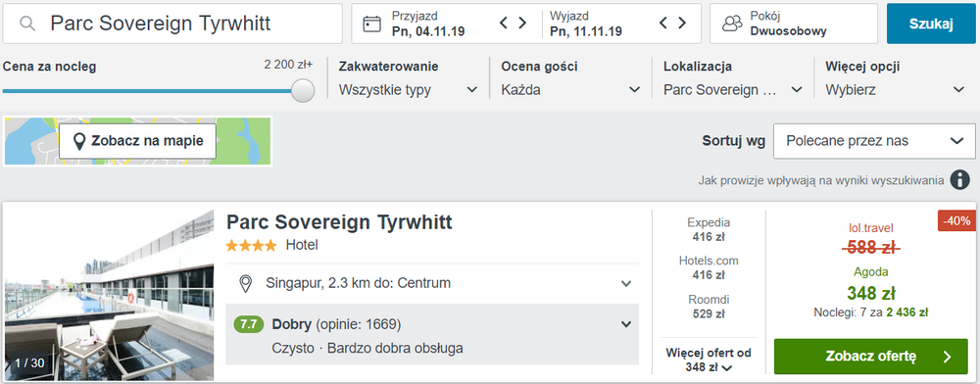Screen dimensions: 980x384
Task: Open the Sortuj wg Polecane przez nas dropdown
Action: (x=874, y=141)
